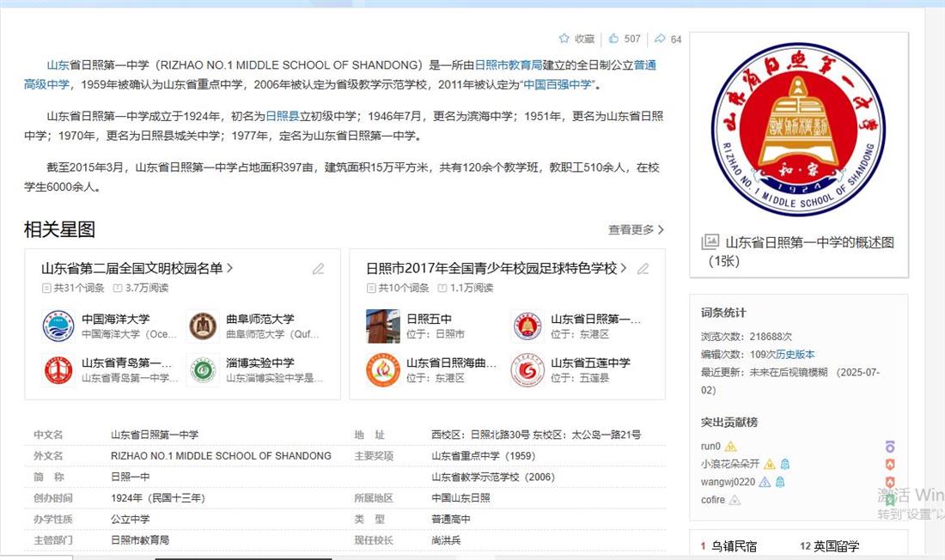Image resolution: width=945 pixels, height=560 pixels.
Task: Select the 1924年（民国十三年）founding date
Action: click(x=158, y=498)
